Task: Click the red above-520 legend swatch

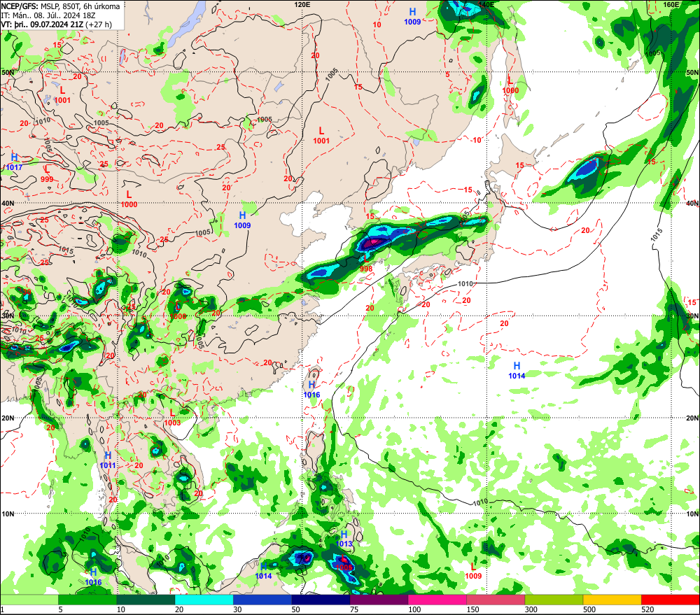Action: (671, 600)
